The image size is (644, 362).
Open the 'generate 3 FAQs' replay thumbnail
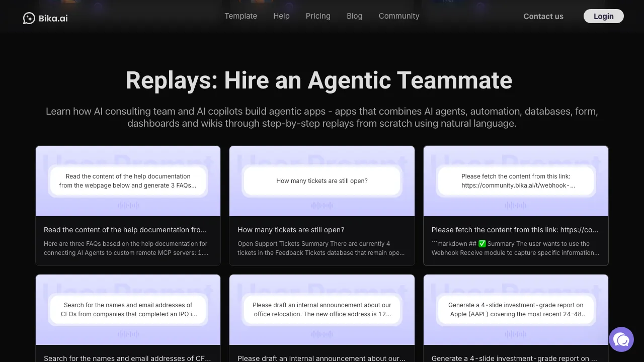128,181
